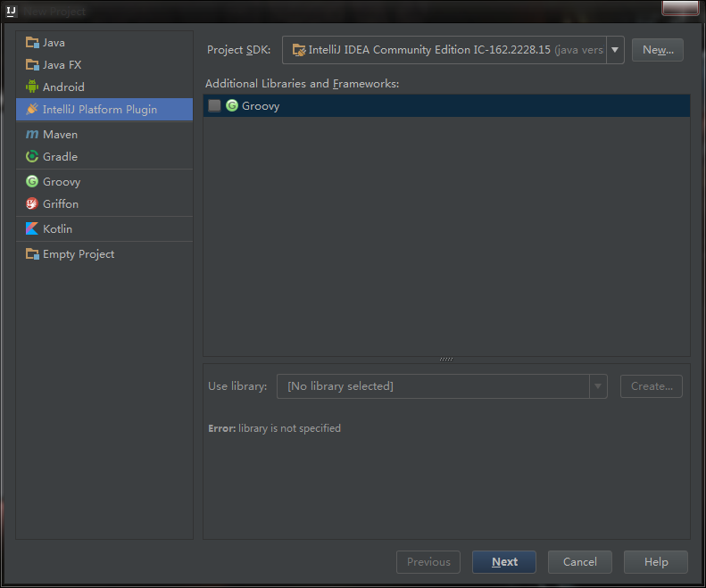Screen dimensions: 706x588
Task: Click the 'Project SDK:' label
Action: pyautogui.click(x=238, y=50)
